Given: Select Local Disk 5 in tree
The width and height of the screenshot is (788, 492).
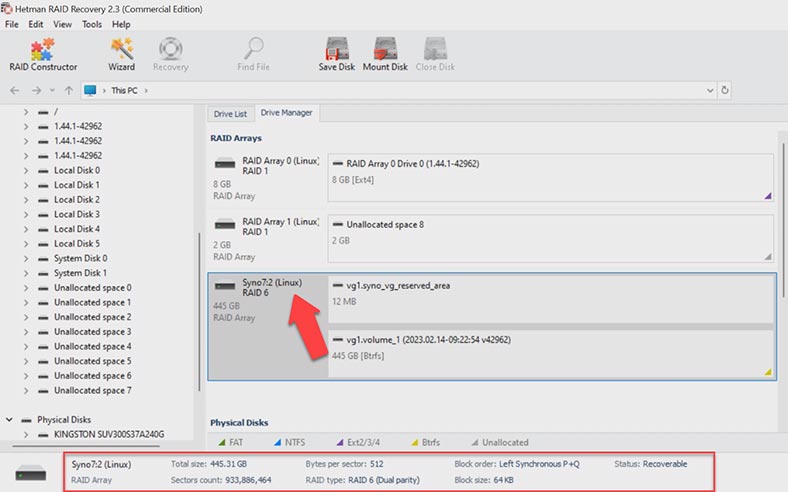Looking at the screenshot, I should click(77, 243).
